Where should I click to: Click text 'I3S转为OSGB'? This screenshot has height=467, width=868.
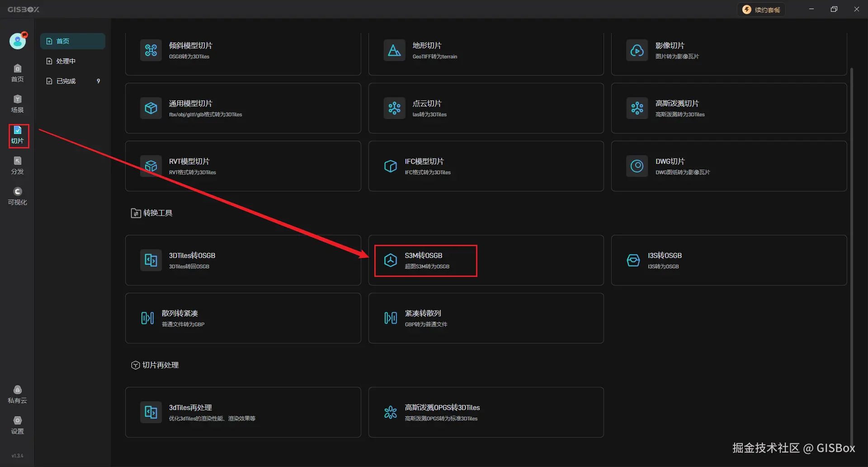coord(663,267)
